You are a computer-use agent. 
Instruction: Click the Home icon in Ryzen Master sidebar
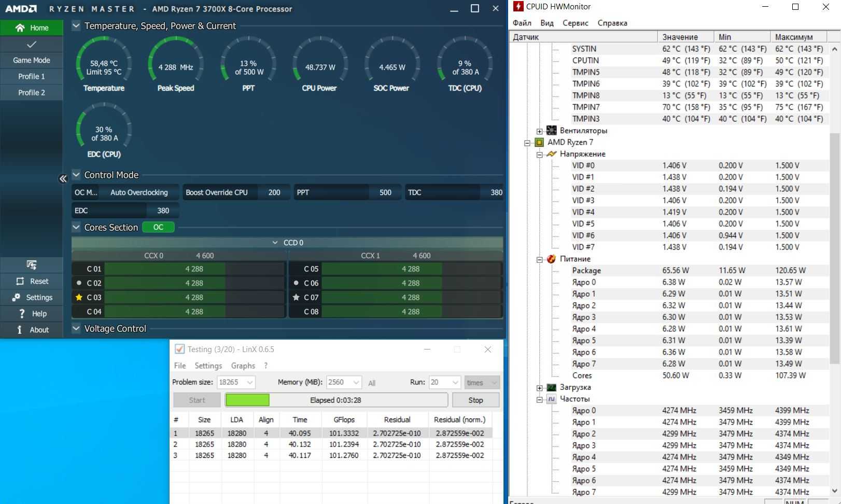pos(20,28)
